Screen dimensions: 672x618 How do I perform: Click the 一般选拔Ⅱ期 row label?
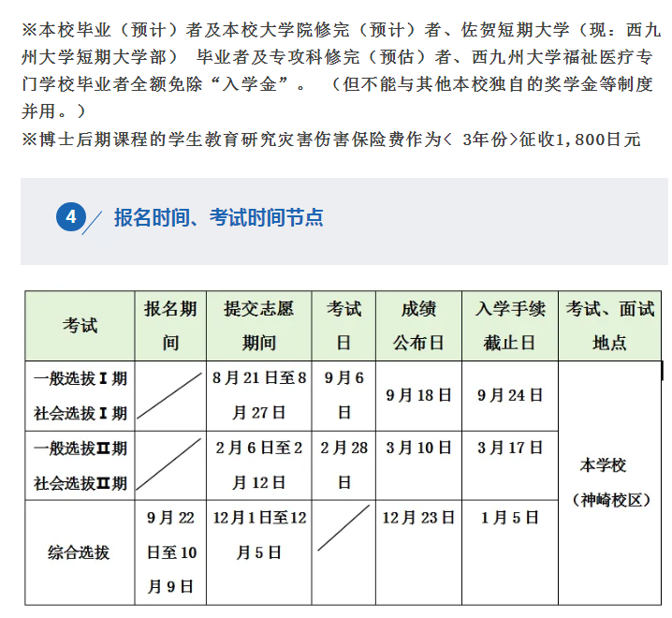tap(80, 449)
